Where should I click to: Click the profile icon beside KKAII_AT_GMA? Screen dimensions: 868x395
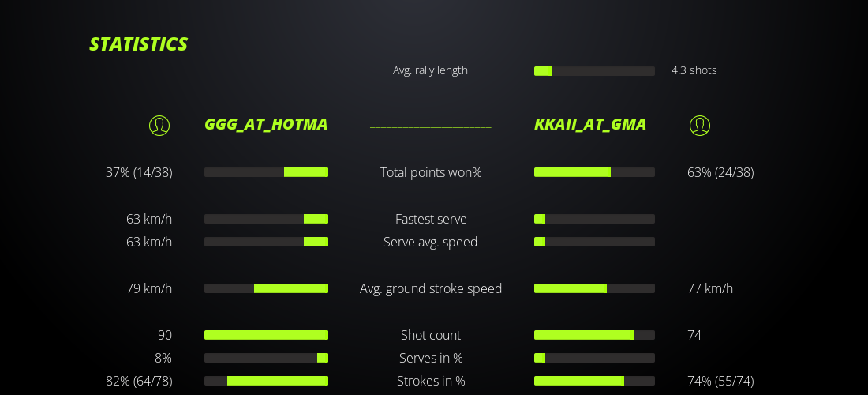pyautogui.click(x=700, y=125)
